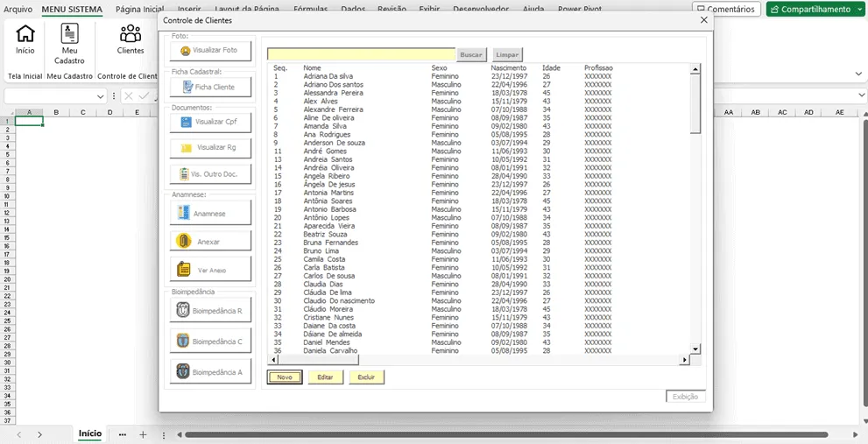Image resolution: width=868 pixels, height=444 pixels.
Task: View the client's Cpf document
Action: [210, 123]
